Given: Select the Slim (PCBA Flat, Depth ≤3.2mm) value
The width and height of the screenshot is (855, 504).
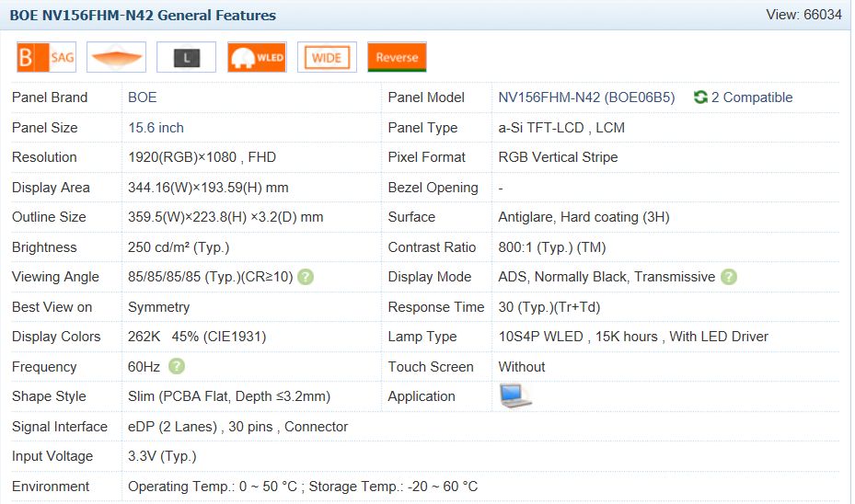Looking at the screenshot, I should click(x=229, y=396).
